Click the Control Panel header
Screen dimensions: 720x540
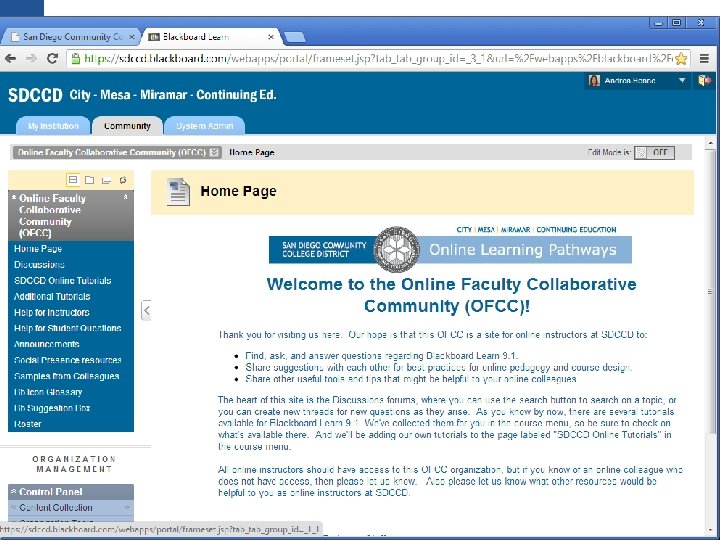[71, 492]
